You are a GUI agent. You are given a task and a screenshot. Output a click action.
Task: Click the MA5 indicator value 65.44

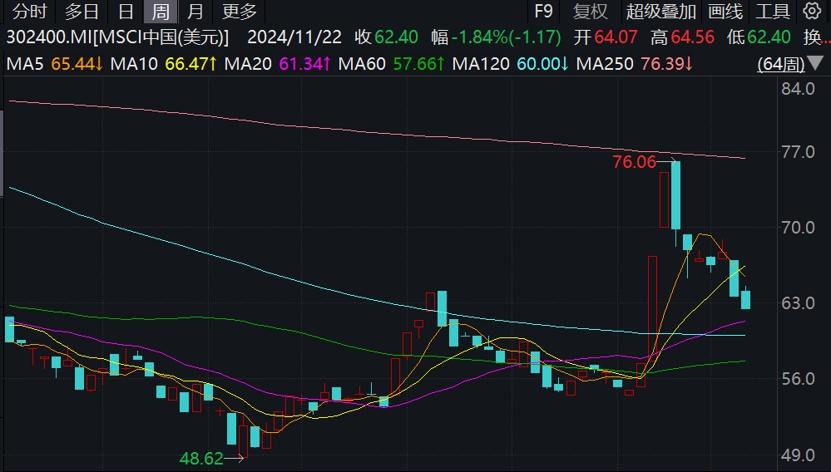76,64
